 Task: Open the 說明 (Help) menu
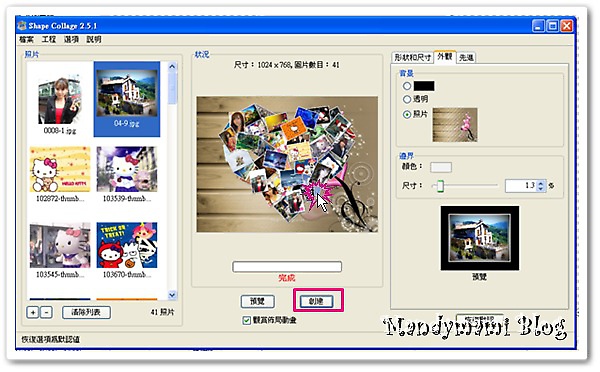(94, 39)
